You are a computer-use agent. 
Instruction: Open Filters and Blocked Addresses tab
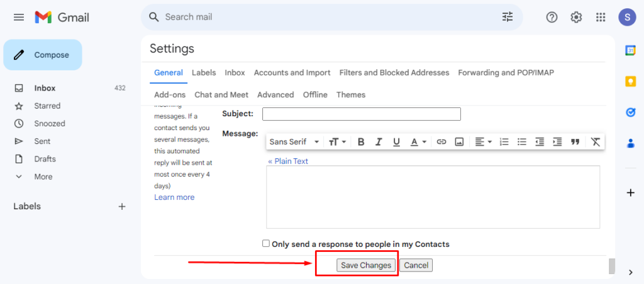coord(394,73)
